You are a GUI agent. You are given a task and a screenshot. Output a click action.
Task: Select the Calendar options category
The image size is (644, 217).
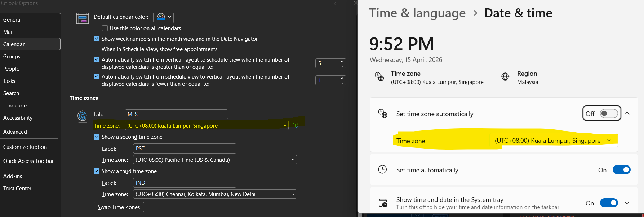tap(30, 44)
